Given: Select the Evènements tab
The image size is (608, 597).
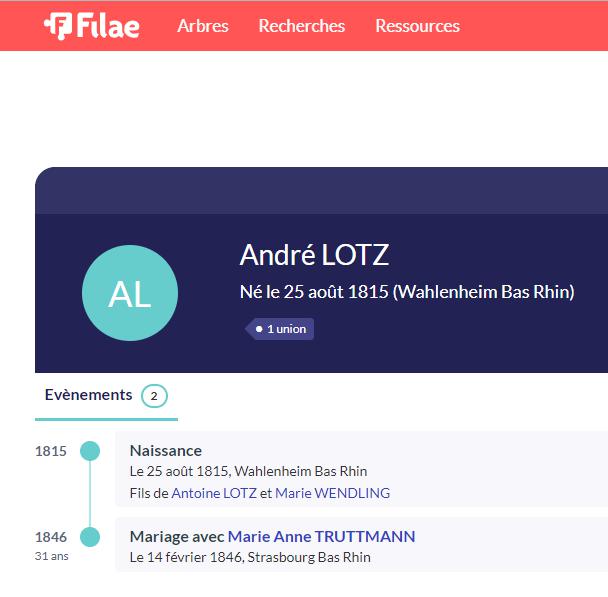Looking at the screenshot, I should click(x=106, y=396).
